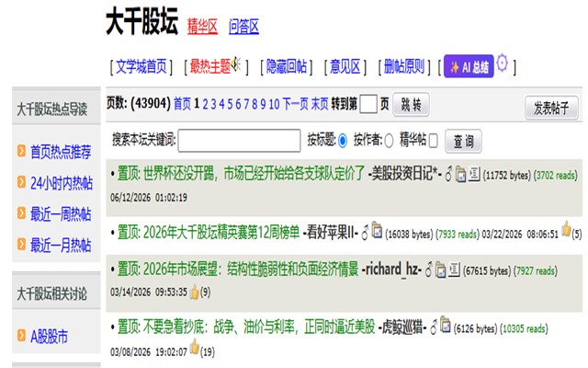Open 最热主题 link
Screen dimensions: 588x368
click(210, 67)
